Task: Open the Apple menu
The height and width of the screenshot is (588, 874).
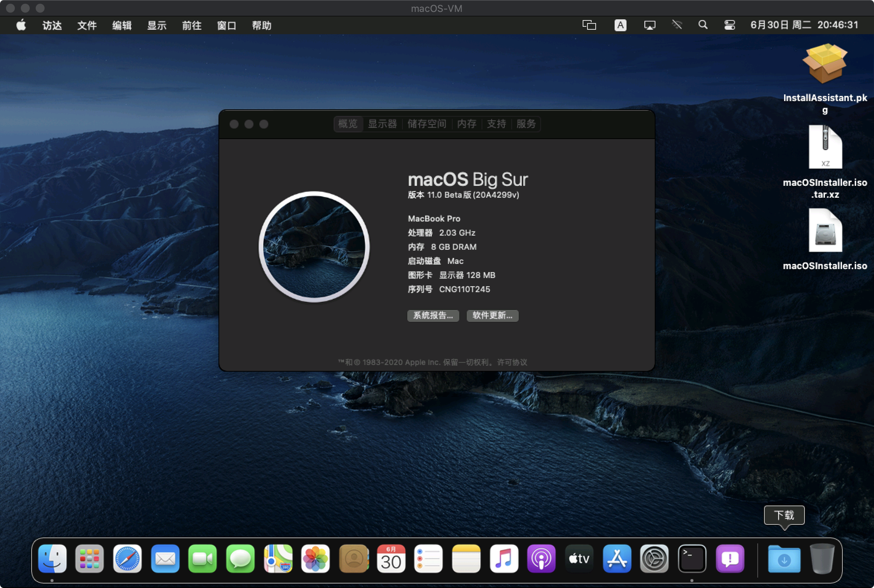Action: click(22, 25)
